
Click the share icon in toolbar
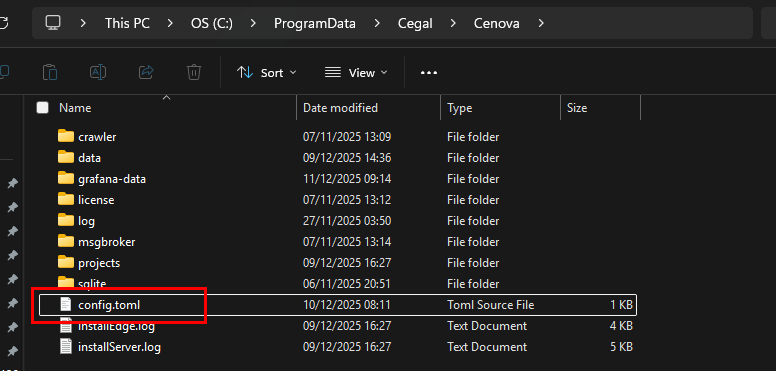pyautogui.click(x=146, y=72)
